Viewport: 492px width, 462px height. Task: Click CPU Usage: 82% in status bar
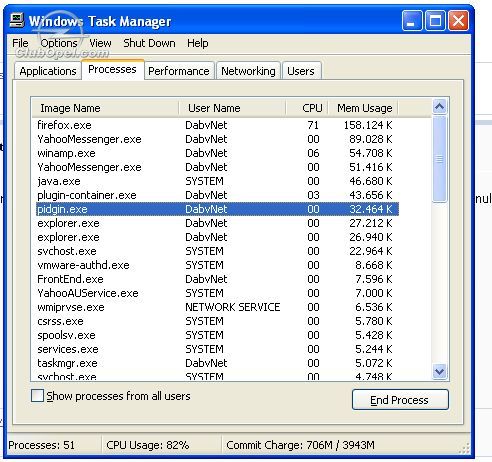(x=148, y=445)
